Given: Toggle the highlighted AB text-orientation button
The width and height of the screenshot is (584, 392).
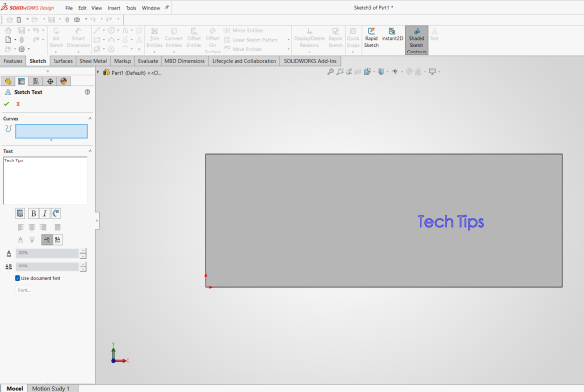Looking at the screenshot, I should [x=47, y=240].
